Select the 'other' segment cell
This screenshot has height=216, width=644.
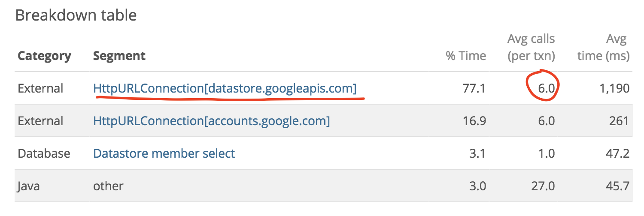click(108, 186)
